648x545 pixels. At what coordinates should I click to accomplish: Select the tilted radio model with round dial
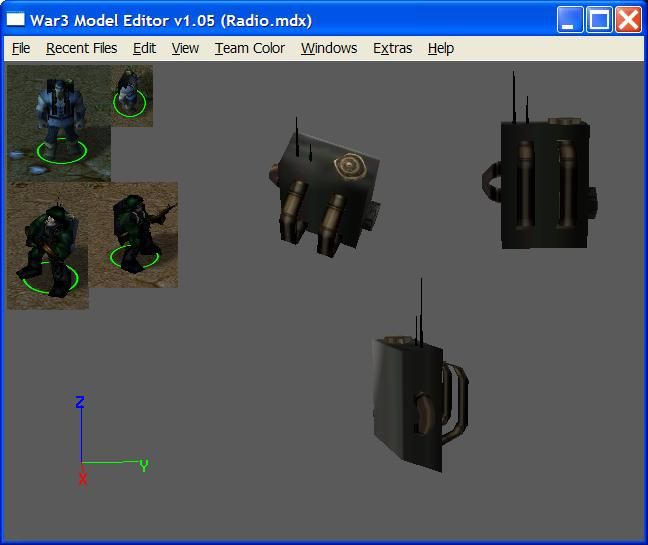[x=325, y=188]
